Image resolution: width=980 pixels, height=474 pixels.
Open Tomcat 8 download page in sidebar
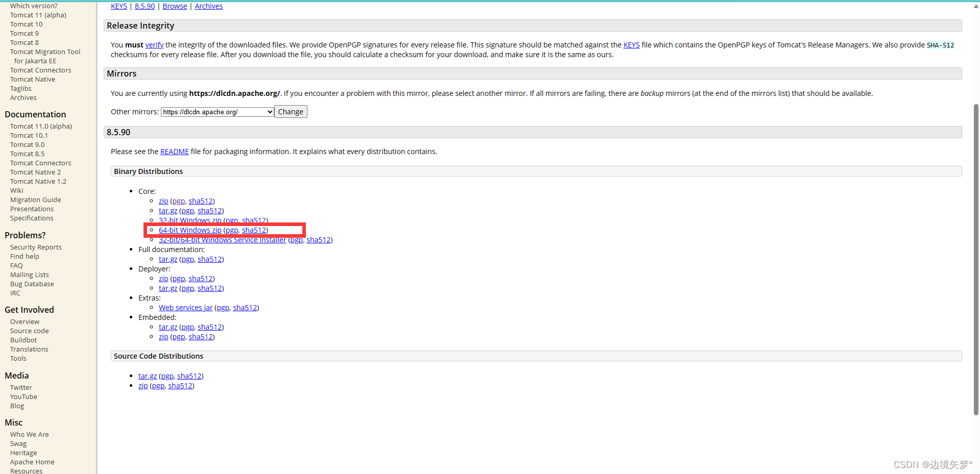click(25, 43)
